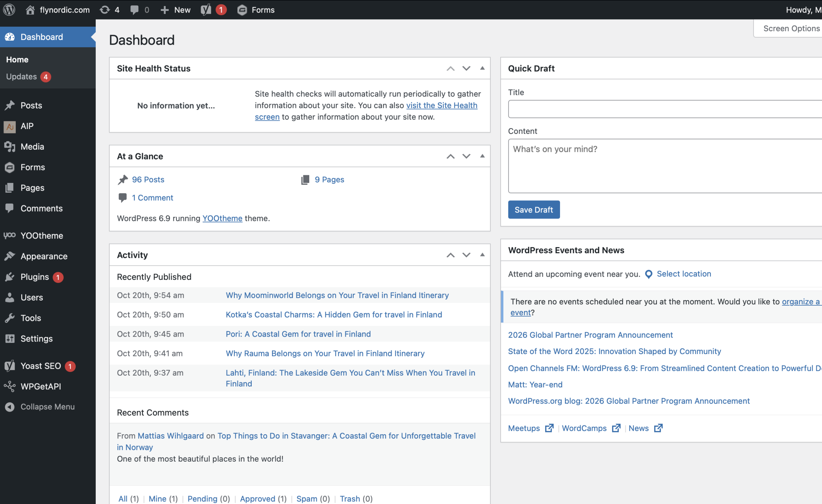Click the comments bubble icon in admin bar

coord(134,10)
